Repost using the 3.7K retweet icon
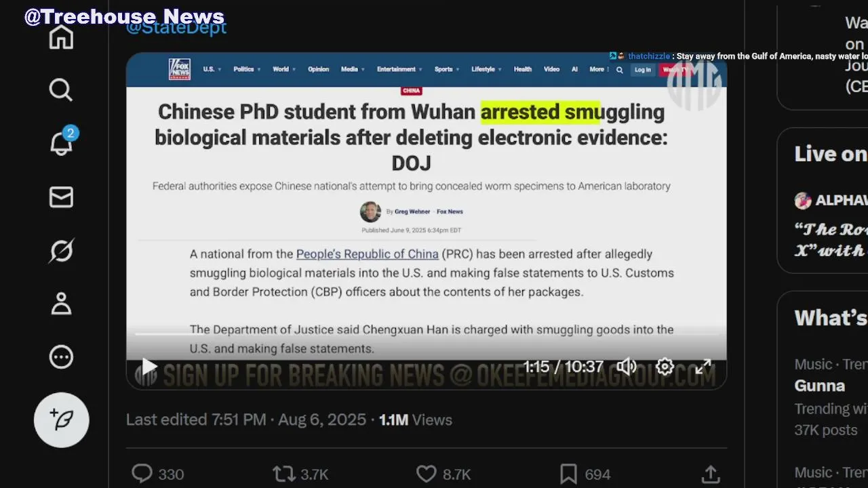Screen dimensions: 868x488 [x=283, y=474]
